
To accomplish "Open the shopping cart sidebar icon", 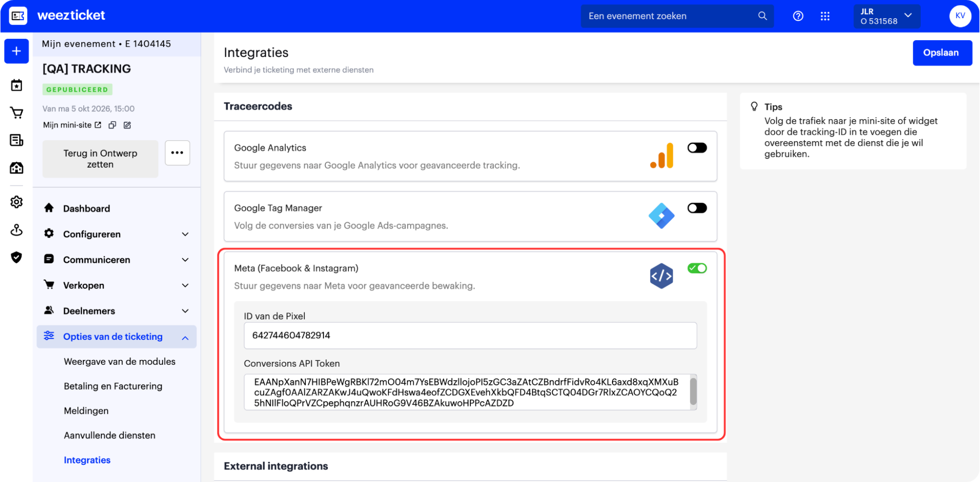I will tap(17, 113).
